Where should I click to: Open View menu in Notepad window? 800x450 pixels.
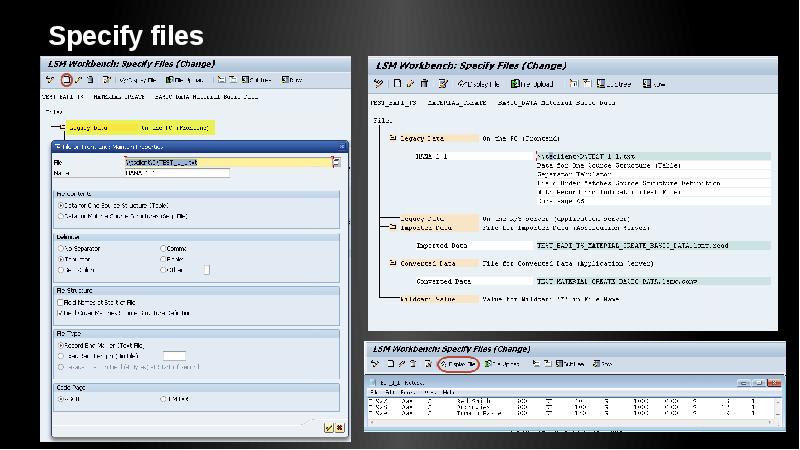tap(430, 392)
